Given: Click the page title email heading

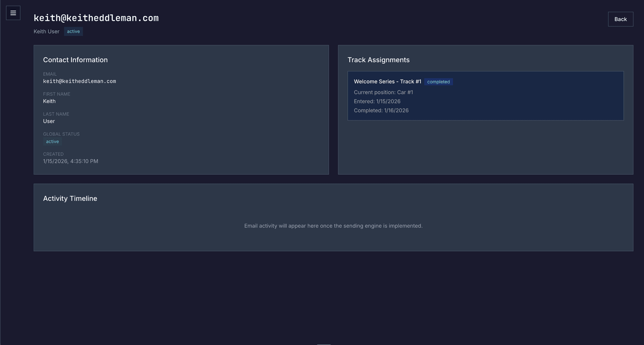Looking at the screenshot, I should click(x=96, y=18).
